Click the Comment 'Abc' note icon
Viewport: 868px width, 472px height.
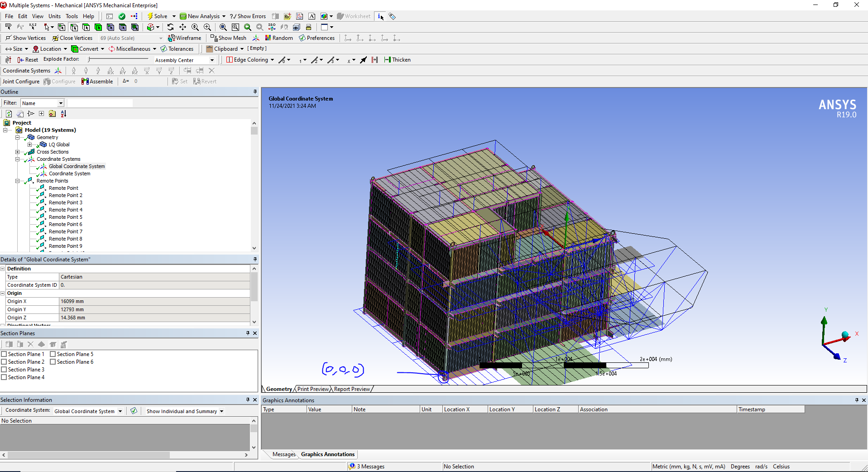(288, 16)
